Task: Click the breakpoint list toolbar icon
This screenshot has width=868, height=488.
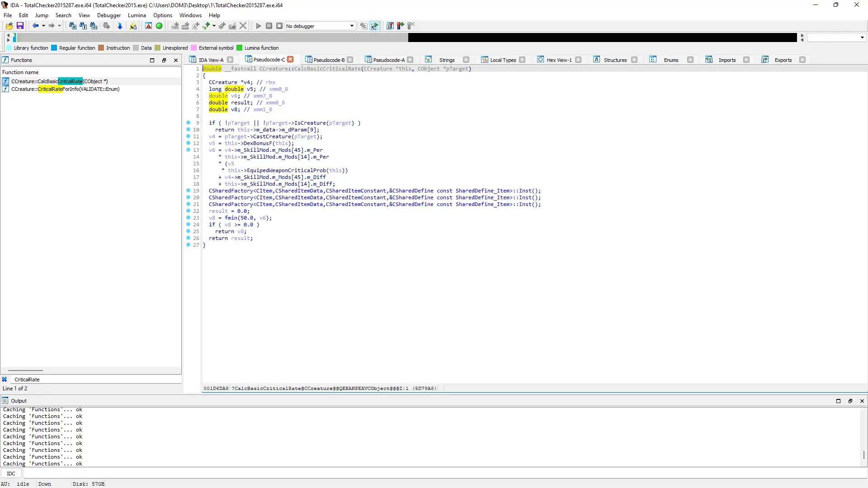Action: tap(390, 26)
